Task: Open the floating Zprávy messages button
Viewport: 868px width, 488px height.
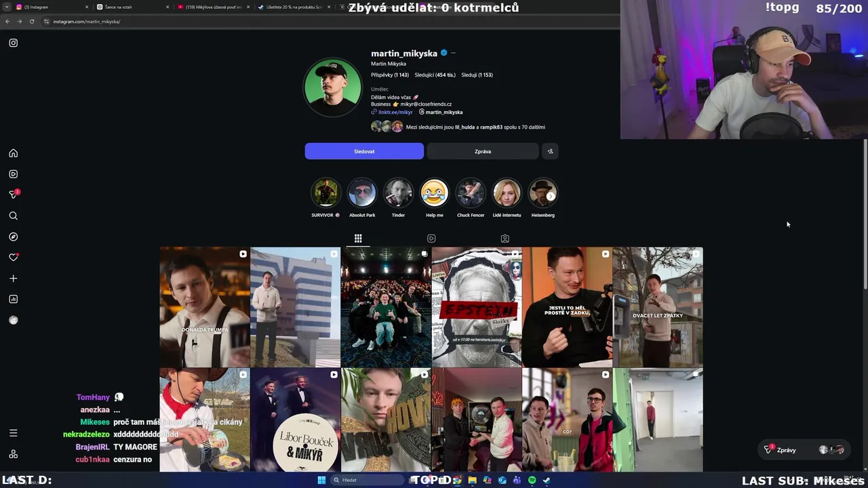Action: (804, 450)
